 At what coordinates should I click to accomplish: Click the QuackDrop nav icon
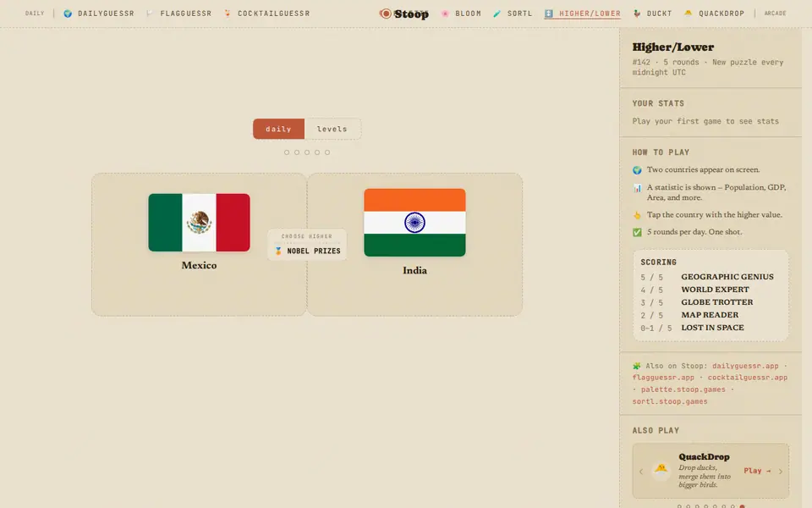[x=689, y=13]
